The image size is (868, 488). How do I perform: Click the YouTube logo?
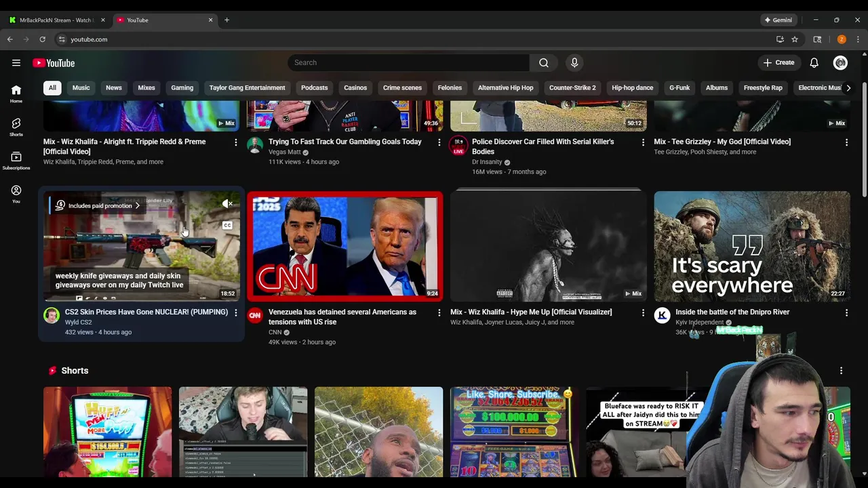54,63
